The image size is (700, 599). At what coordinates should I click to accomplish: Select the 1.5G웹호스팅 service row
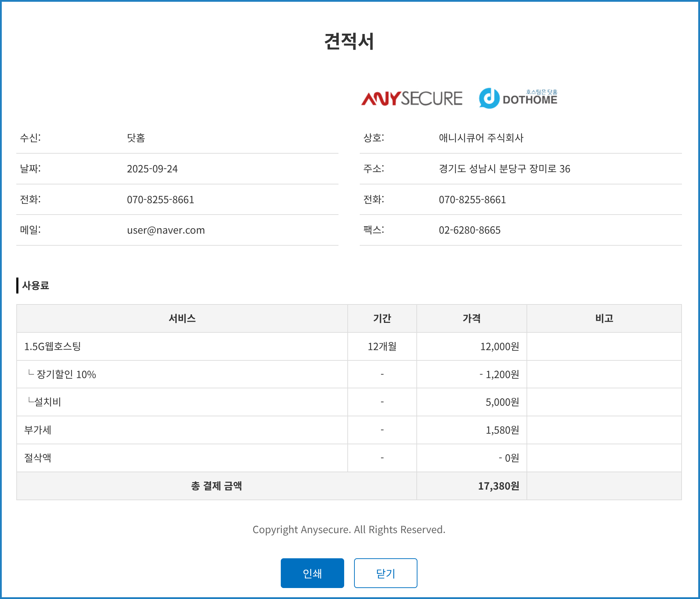[52, 346]
